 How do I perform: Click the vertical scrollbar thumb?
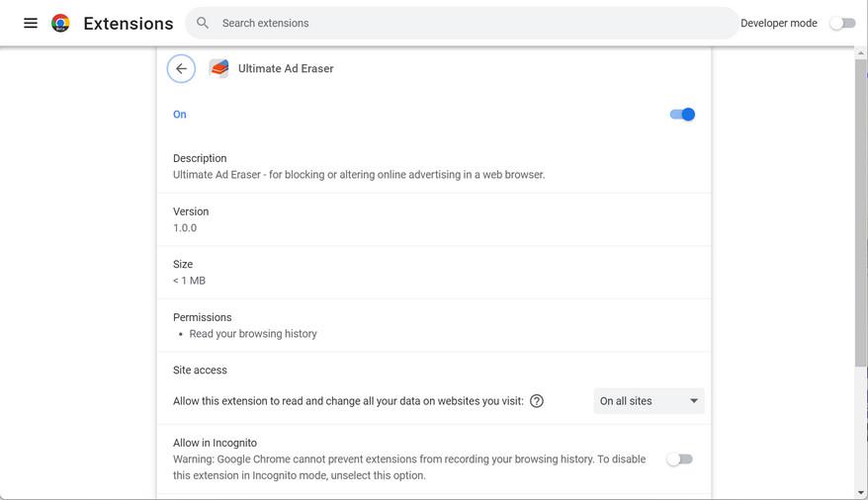pos(860,208)
